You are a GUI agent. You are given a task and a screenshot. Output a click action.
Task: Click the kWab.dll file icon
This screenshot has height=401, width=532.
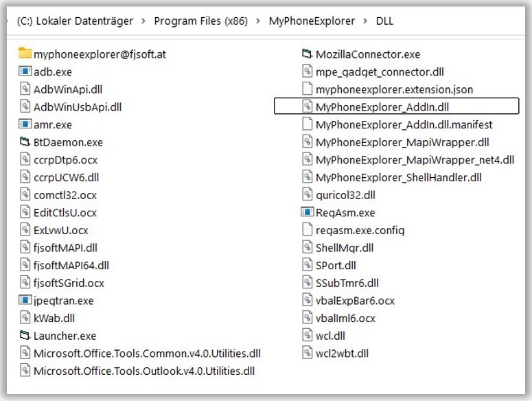coord(25,318)
